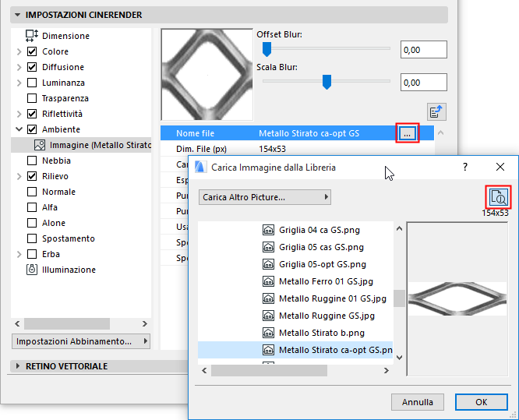
Task: Open the Impostazioni Abbinamento menu
Action: [81, 341]
